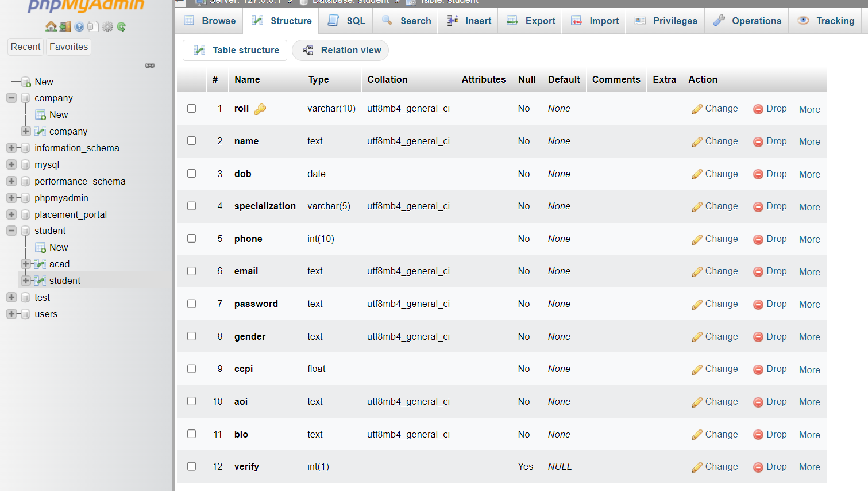Expand the acad table node under student
Image resolution: width=868 pixels, height=491 pixels.
click(25, 263)
